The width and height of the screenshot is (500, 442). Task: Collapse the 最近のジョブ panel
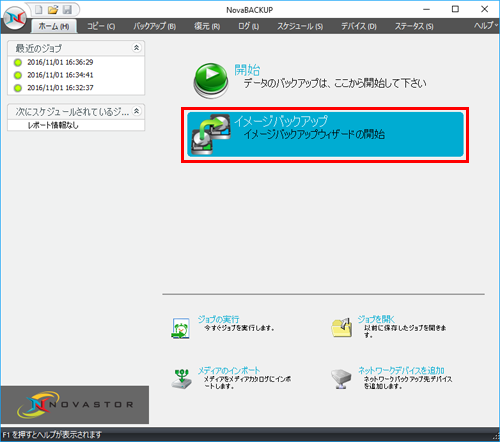[136, 48]
